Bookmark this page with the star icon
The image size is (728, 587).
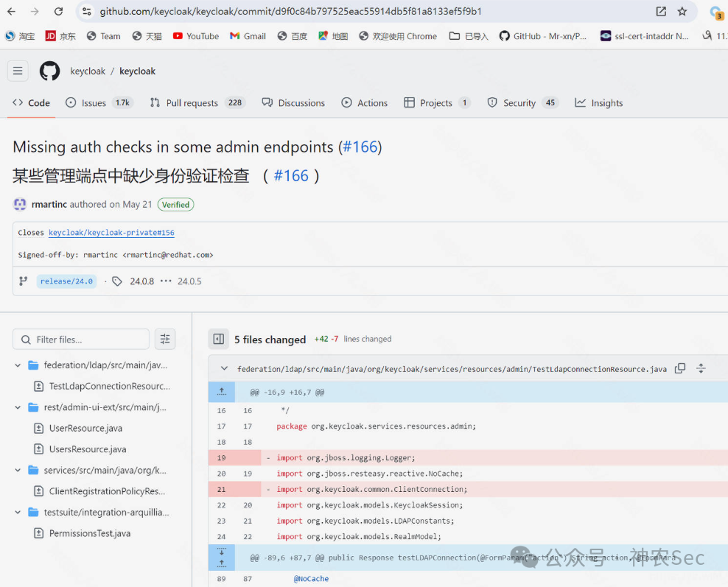pyautogui.click(x=682, y=11)
